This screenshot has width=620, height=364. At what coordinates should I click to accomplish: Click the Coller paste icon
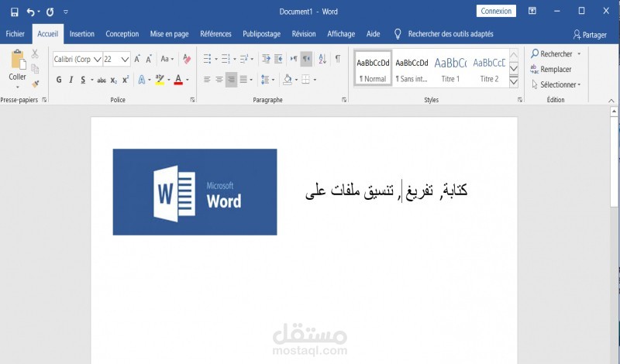(x=18, y=60)
